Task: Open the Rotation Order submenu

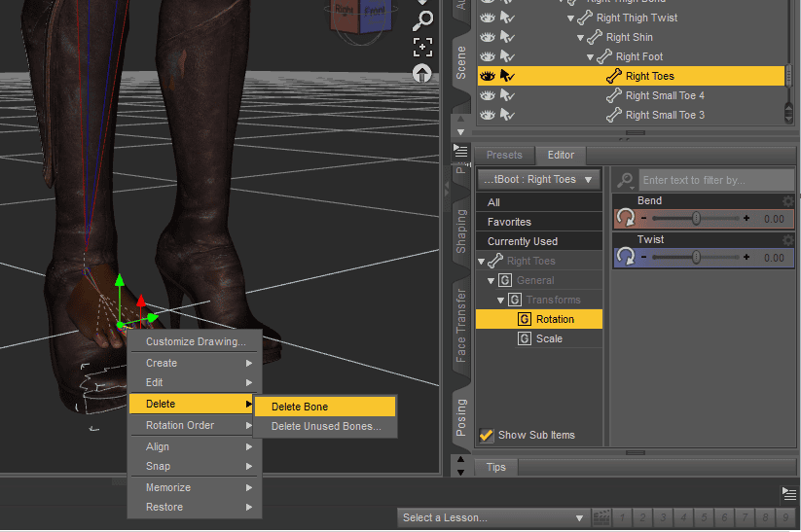Action: click(x=195, y=425)
